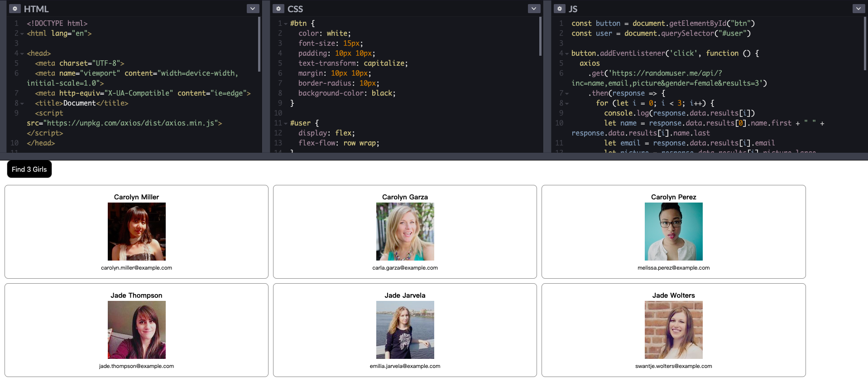The height and width of the screenshot is (382, 868).
Task: Click Carolyn Garza's profile photo
Action: click(x=405, y=232)
